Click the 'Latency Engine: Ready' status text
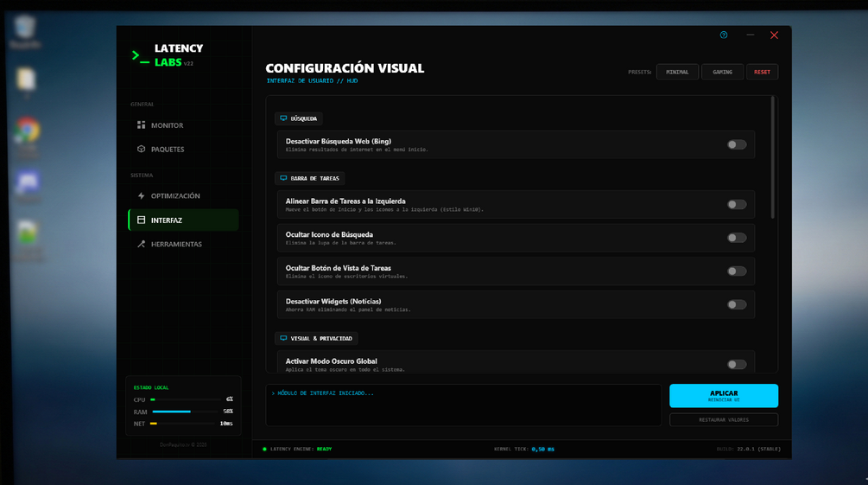The height and width of the screenshot is (485, 868). click(301, 449)
